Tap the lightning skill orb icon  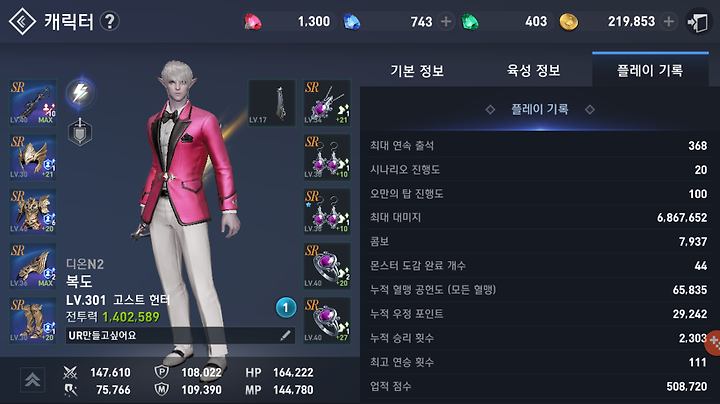click(x=80, y=93)
